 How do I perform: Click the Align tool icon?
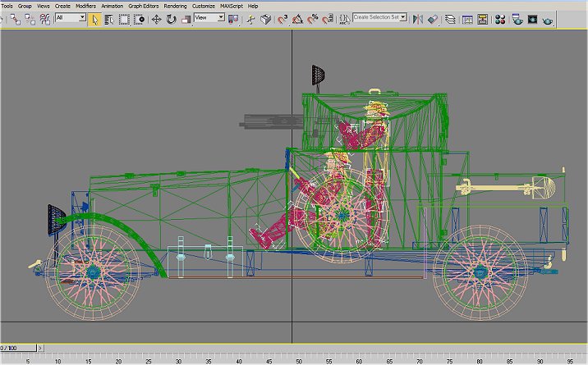[x=432, y=19]
